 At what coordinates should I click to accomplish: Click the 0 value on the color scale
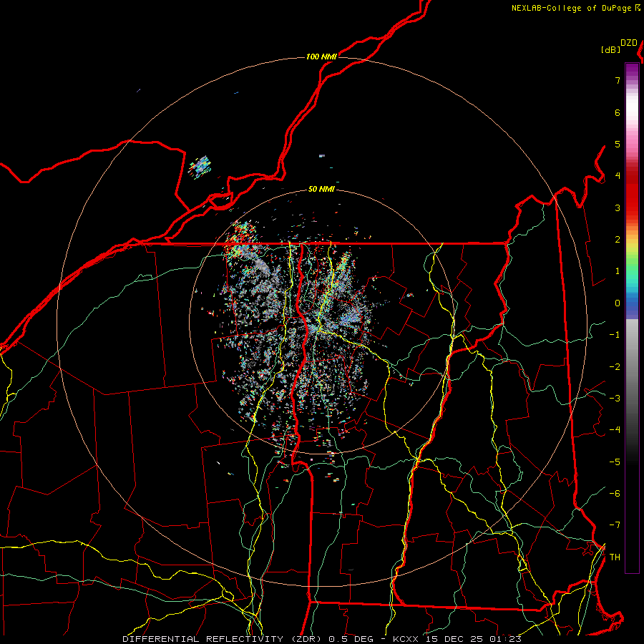618,303
